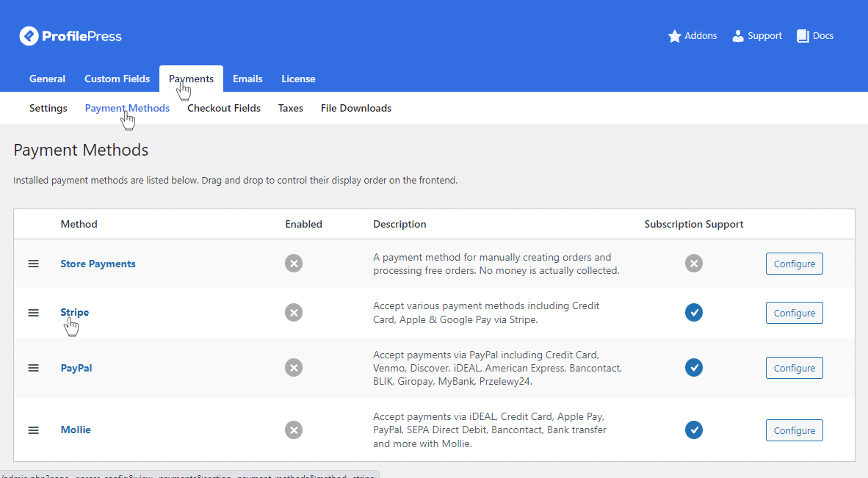
Task: Click the Support person icon
Action: 738,36
